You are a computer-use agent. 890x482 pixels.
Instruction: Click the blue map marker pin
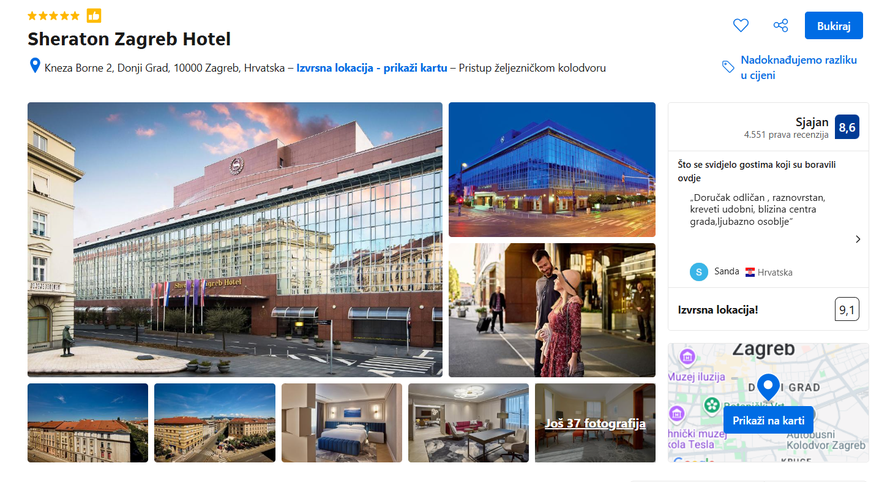[769, 387]
